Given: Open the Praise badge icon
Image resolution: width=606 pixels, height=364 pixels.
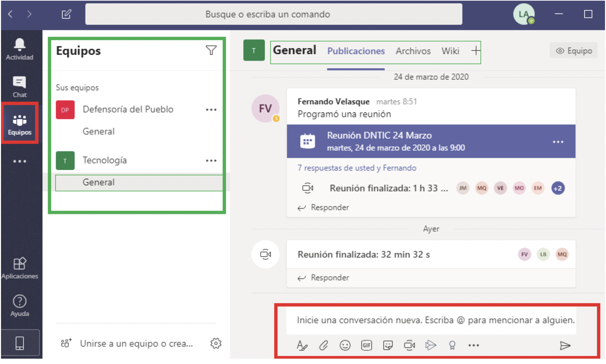Looking at the screenshot, I should pos(452,345).
